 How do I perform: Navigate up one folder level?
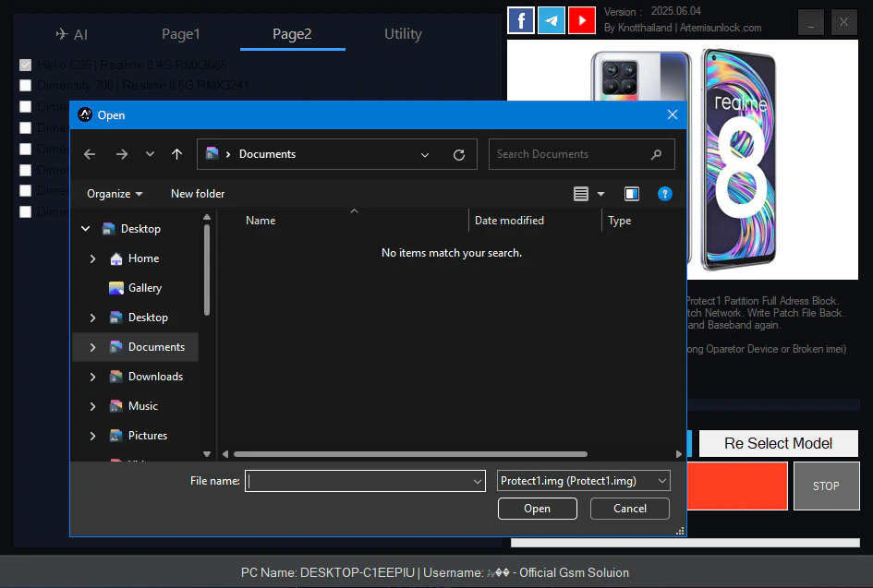[x=176, y=154]
